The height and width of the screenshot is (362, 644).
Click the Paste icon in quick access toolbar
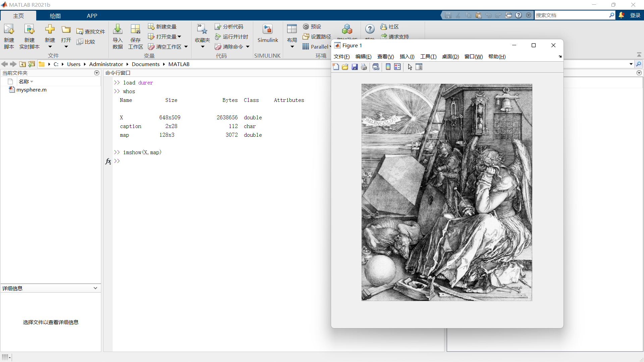(x=478, y=15)
